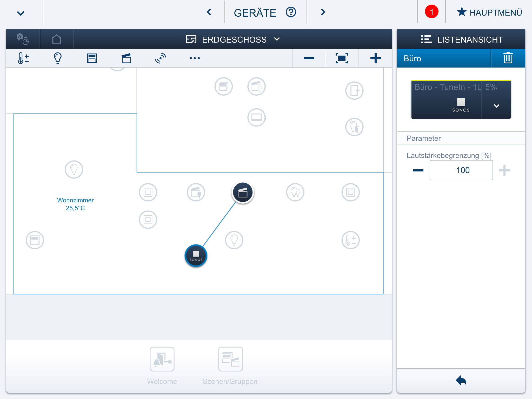Screen dimensions: 532x399
Task: Delete Büro with trash icon
Action: click(508, 58)
